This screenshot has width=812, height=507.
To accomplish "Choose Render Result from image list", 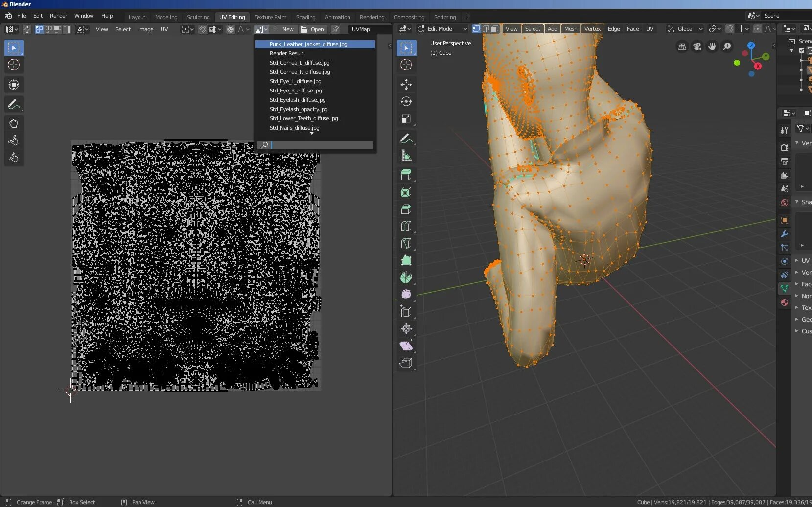I will tap(315, 53).
